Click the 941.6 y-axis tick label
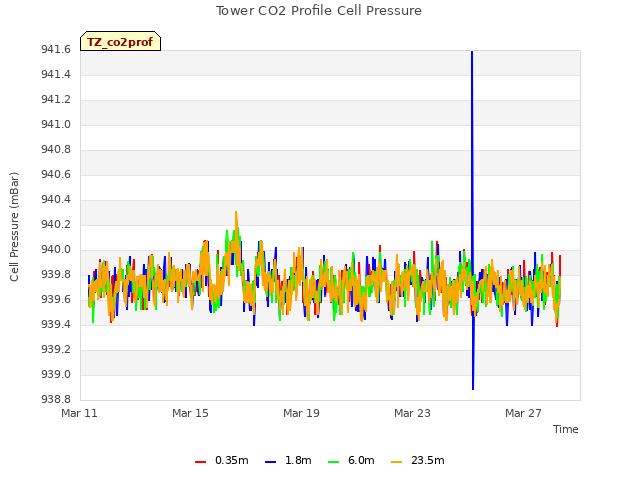The height and width of the screenshot is (480, 640). click(x=56, y=49)
